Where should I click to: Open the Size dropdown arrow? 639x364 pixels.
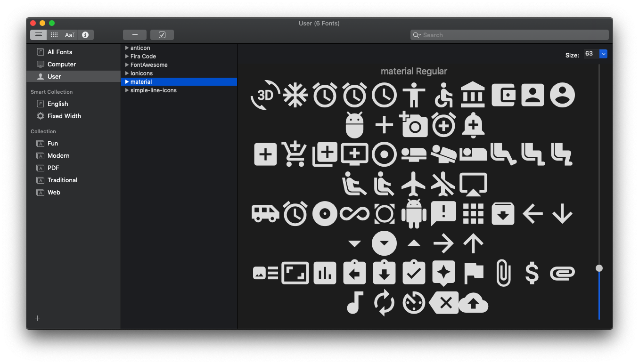click(603, 54)
